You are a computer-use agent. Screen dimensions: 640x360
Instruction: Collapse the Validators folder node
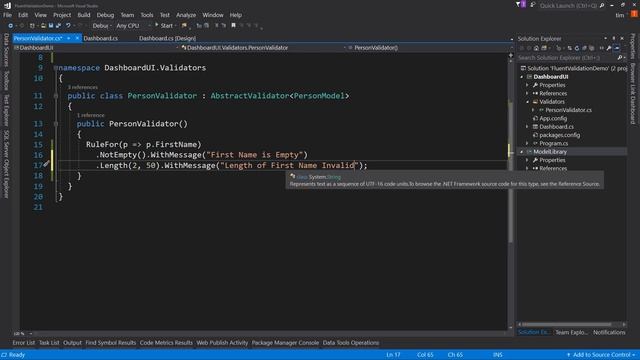(527, 102)
